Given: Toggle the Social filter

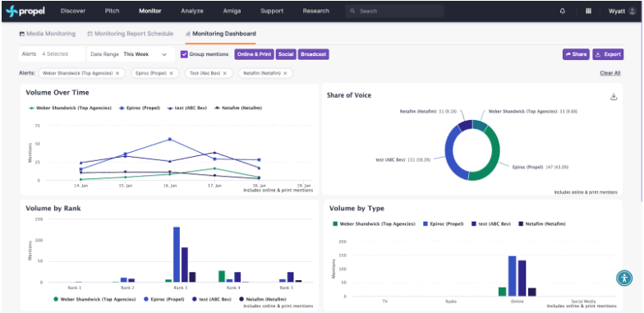Looking at the screenshot, I should tap(286, 54).
